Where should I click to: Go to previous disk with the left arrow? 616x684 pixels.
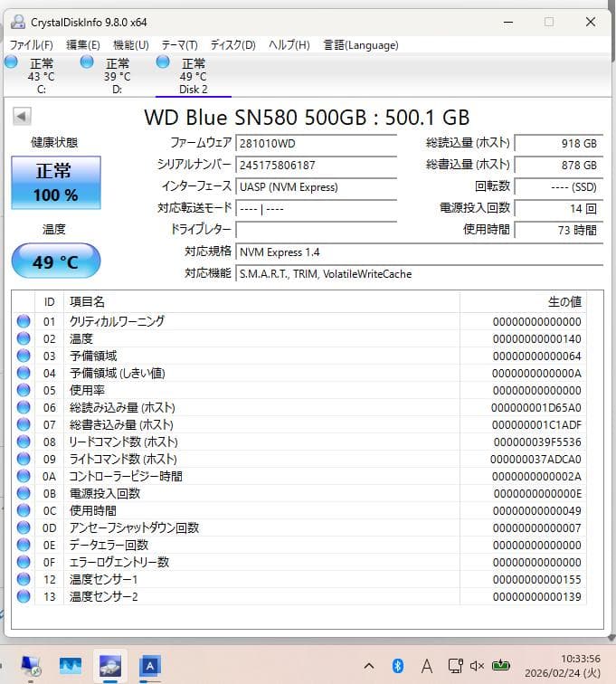click(22, 116)
